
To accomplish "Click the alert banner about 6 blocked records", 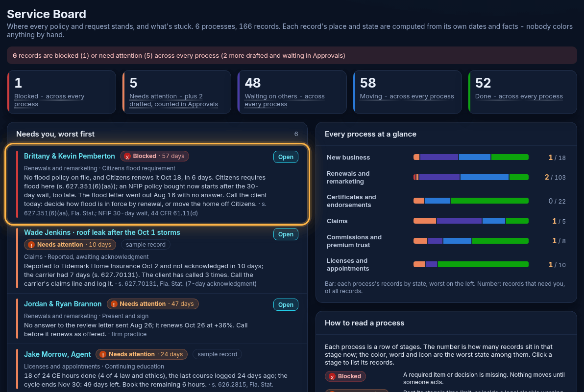I will coord(292,55).
